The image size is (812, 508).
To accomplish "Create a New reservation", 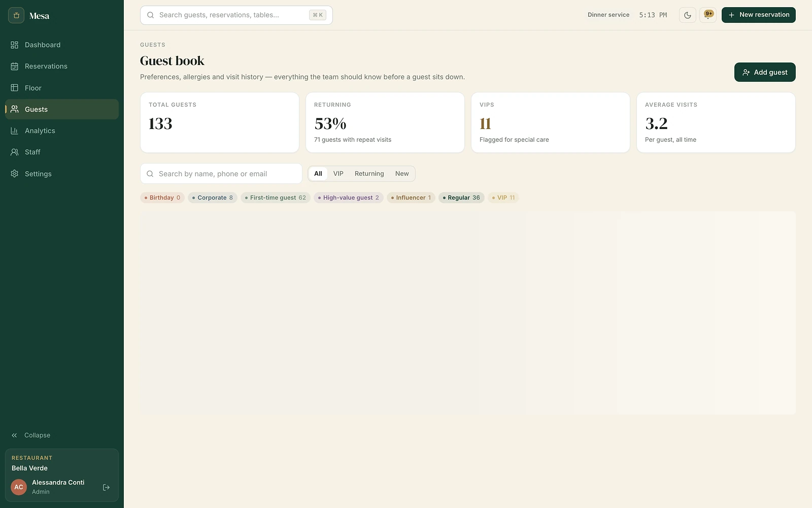I will (759, 15).
